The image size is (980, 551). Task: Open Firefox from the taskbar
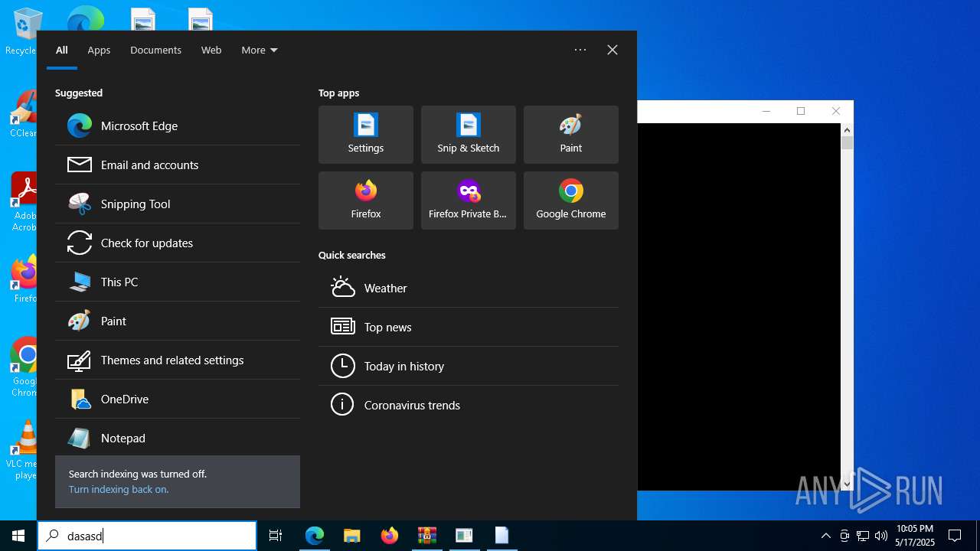(x=390, y=536)
